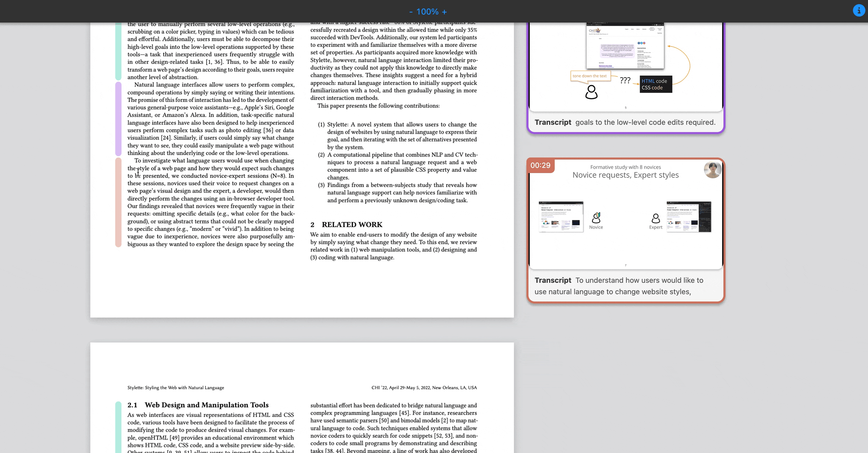Click the 'tone down the text' callout
868x453 pixels.
pyautogui.click(x=590, y=76)
